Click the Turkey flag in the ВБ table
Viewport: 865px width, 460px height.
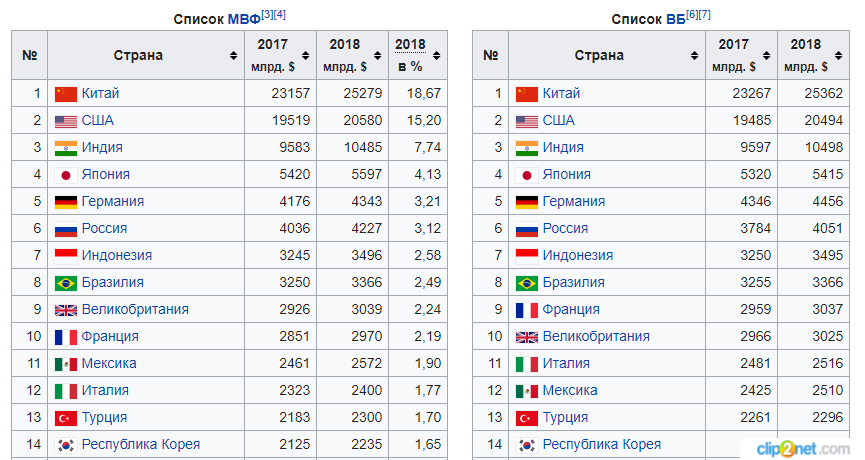coord(526,419)
